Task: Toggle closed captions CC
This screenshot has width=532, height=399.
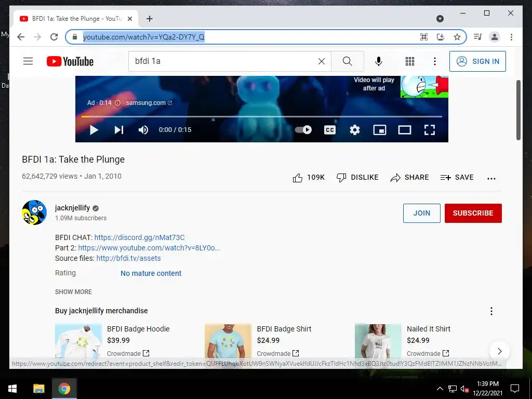Action: pyautogui.click(x=330, y=130)
